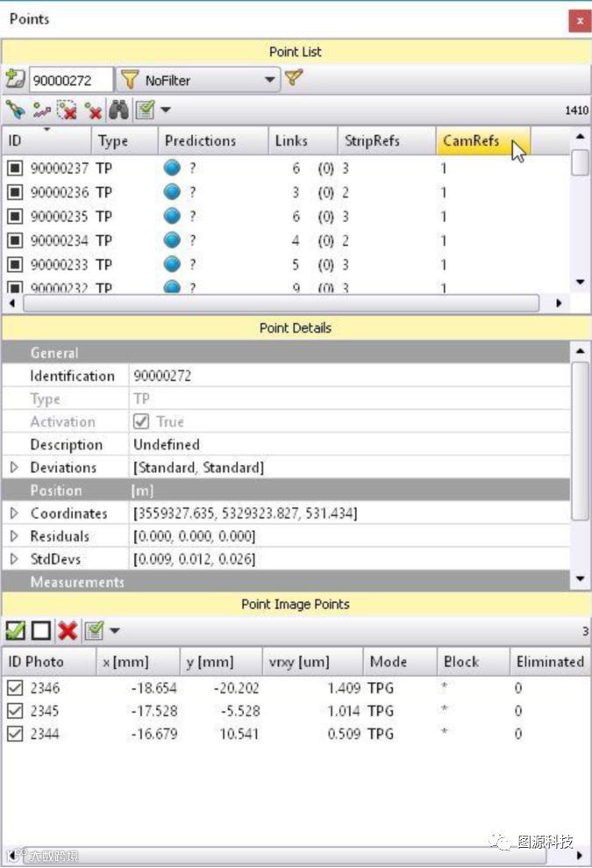This screenshot has width=592, height=868.
Task: Expand the Coordinates row
Action: tap(14, 513)
